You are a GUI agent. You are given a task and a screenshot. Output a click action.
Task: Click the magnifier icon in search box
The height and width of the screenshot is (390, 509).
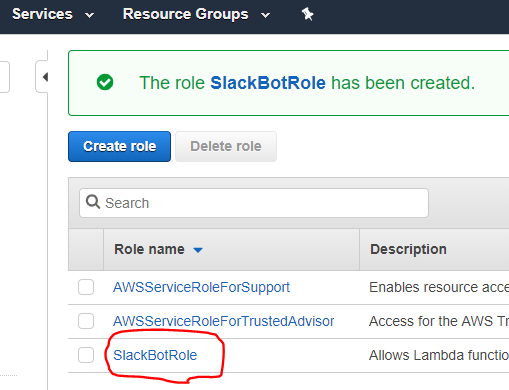pyautogui.click(x=93, y=202)
